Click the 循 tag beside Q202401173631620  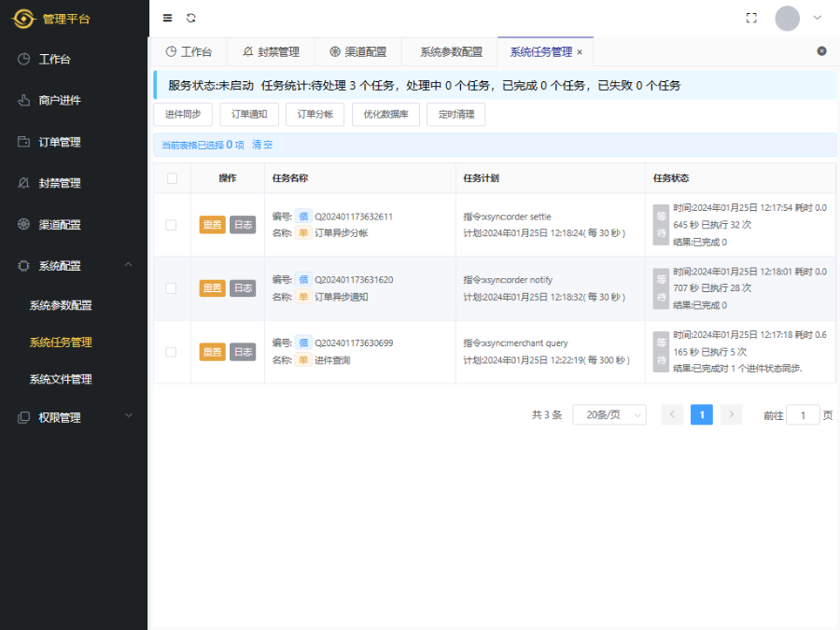303,280
